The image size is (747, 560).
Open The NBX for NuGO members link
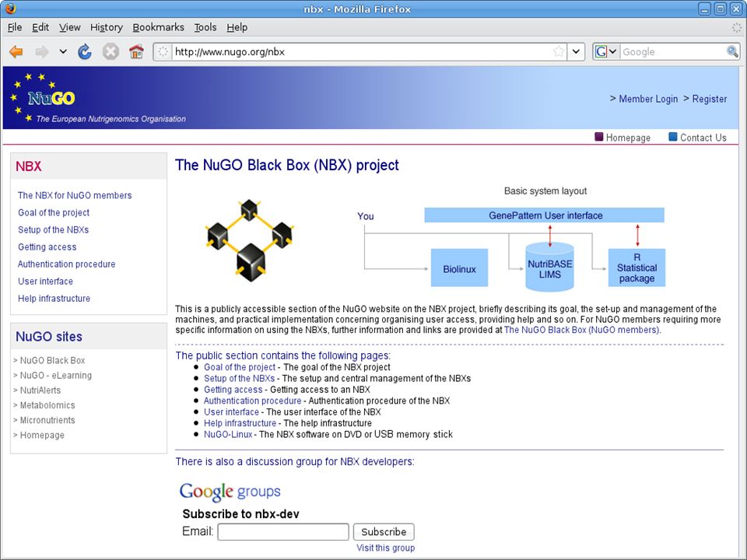(x=75, y=195)
